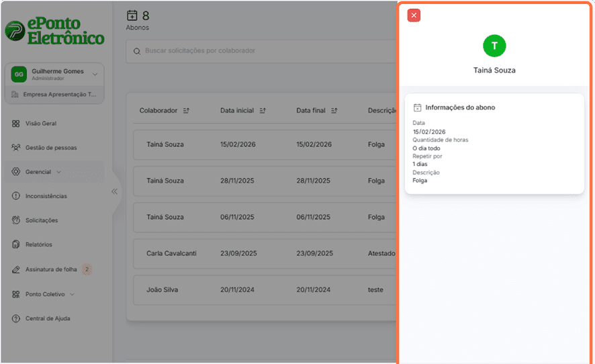Sort table by Colaborador column
The image size is (595, 364).
(186, 111)
